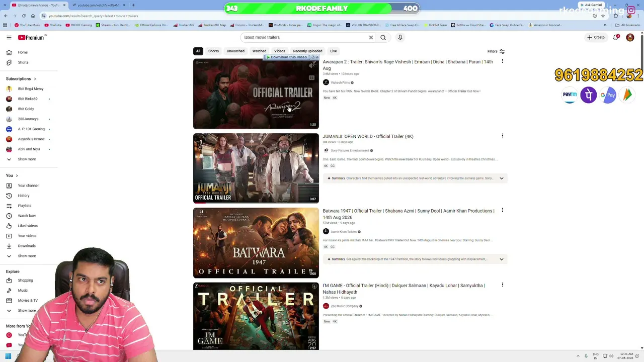Start voice search with microphone icon
Image resolution: width=644 pixels, height=362 pixels.
coord(400,37)
